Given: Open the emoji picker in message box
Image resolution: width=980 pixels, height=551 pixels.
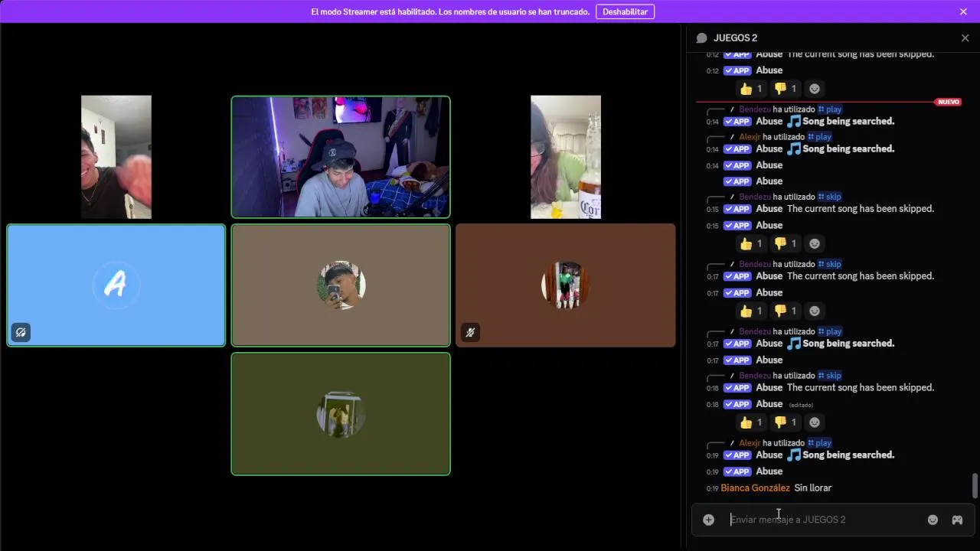Looking at the screenshot, I should coord(933,520).
